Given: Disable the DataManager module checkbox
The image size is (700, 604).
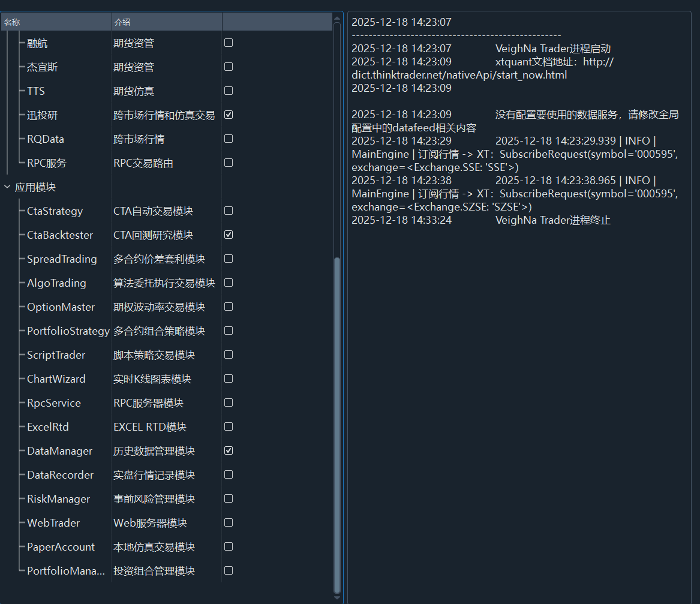Looking at the screenshot, I should pyautogui.click(x=229, y=450).
